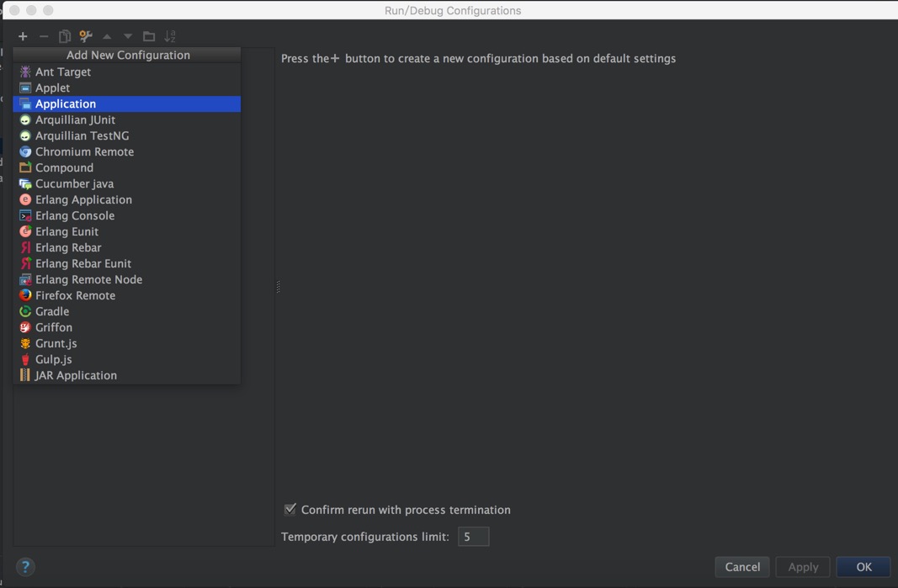Select Arquillian TestNG entry
Image resolution: width=898 pixels, height=588 pixels.
(126, 135)
